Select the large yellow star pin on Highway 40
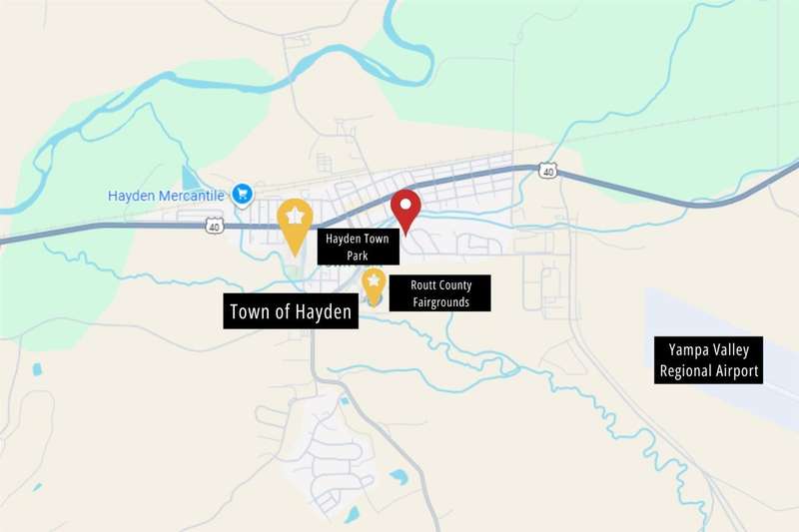 point(295,226)
